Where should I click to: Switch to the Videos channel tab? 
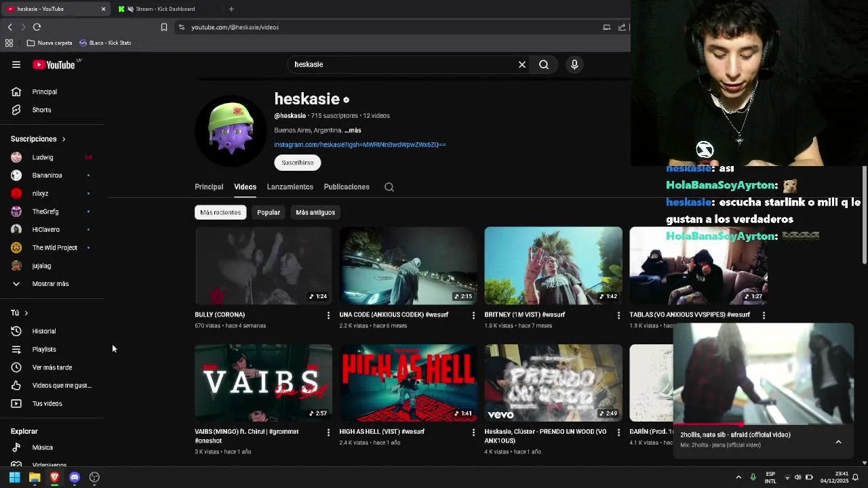point(245,187)
